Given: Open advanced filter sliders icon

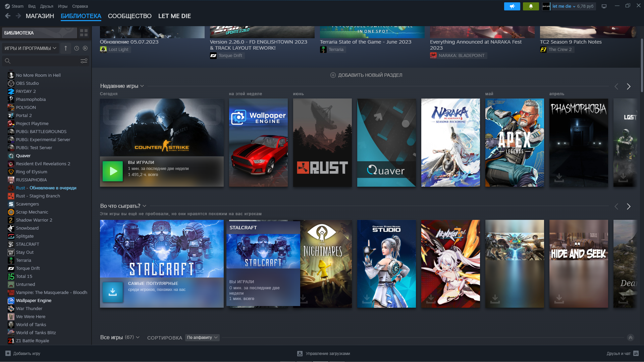Looking at the screenshot, I should pyautogui.click(x=84, y=61).
